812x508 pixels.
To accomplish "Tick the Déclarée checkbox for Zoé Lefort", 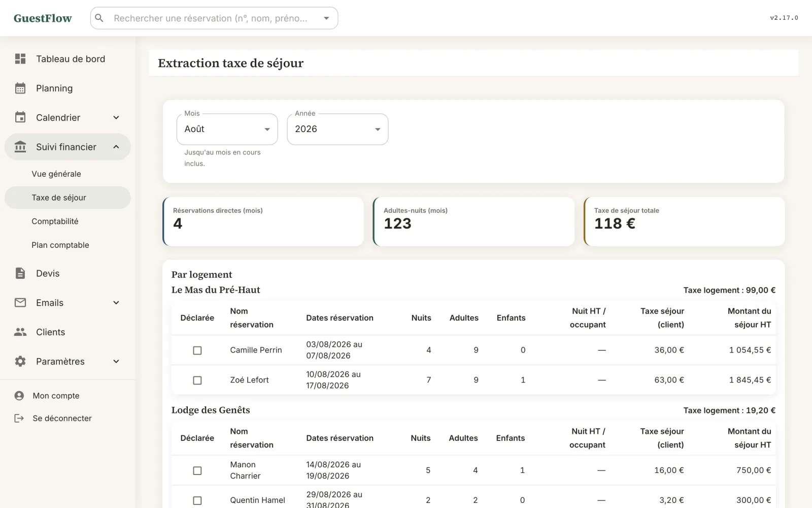I will click(197, 380).
